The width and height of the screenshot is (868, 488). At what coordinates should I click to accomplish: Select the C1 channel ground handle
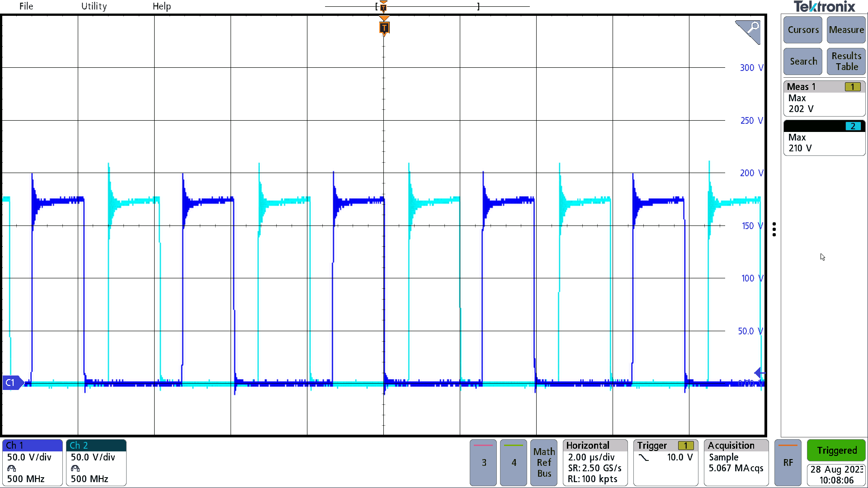pyautogui.click(x=12, y=383)
